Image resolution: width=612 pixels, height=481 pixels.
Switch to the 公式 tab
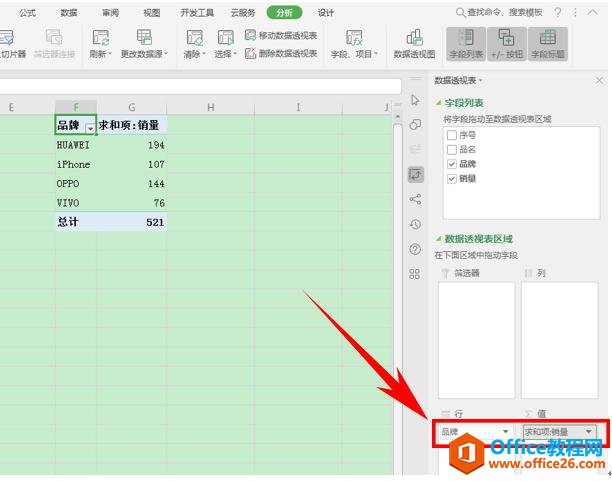click(x=28, y=13)
